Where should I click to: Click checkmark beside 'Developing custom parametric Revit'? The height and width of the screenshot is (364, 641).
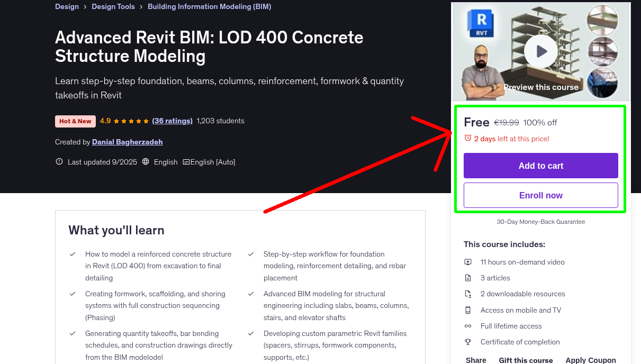(251, 334)
